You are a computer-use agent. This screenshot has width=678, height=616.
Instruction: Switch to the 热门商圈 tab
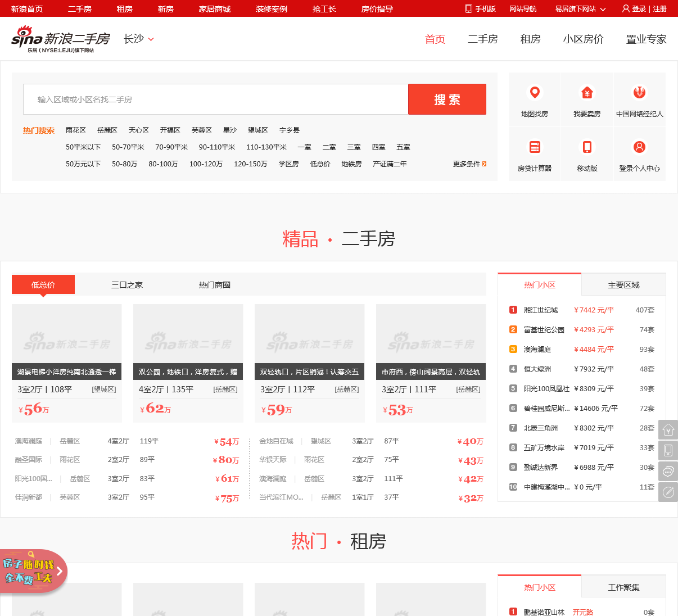[215, 285]
